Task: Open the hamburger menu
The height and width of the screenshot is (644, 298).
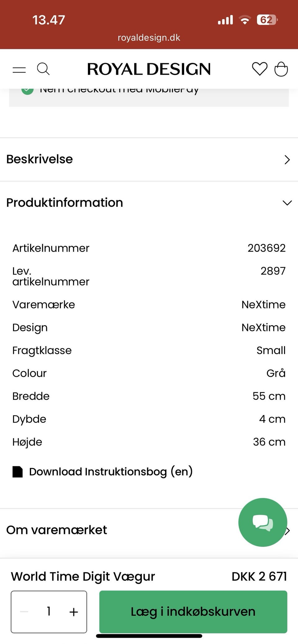Action: (19, 69)
